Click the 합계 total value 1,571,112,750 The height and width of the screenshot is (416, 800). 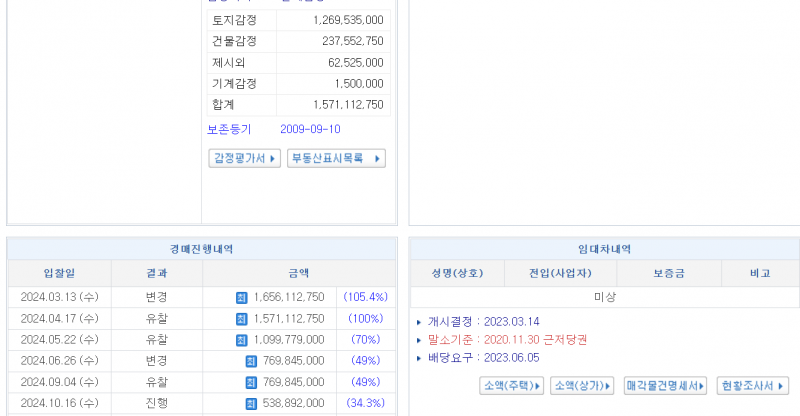click(x=347, y=104)
